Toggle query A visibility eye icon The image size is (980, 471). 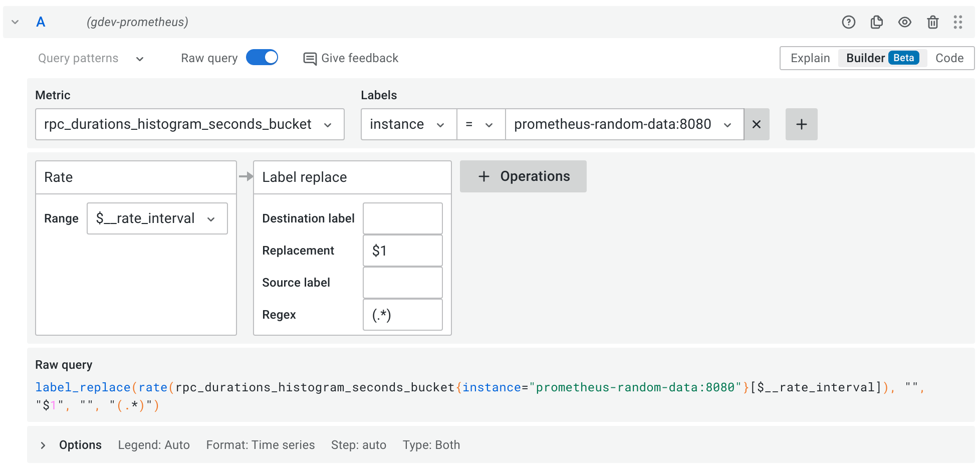904,22
